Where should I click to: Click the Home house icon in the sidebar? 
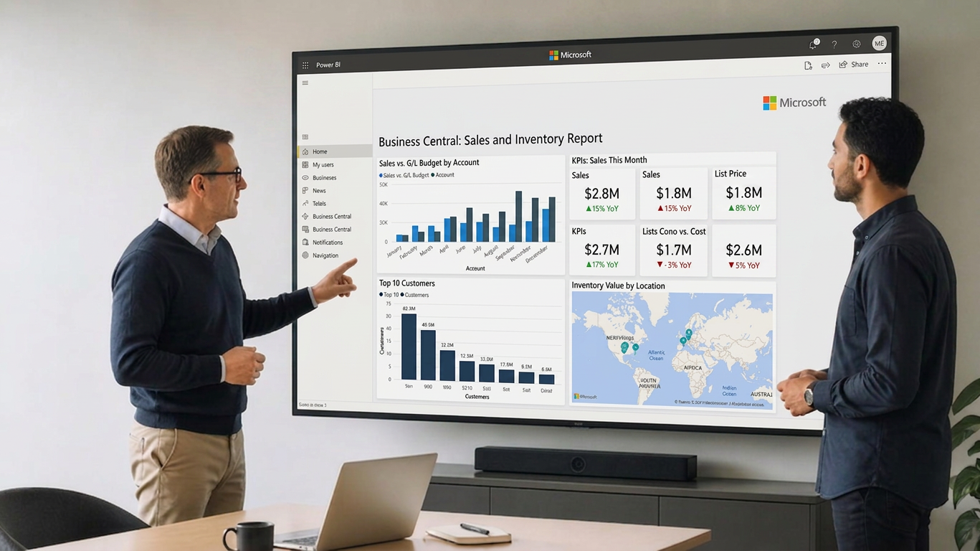(305, 151)
